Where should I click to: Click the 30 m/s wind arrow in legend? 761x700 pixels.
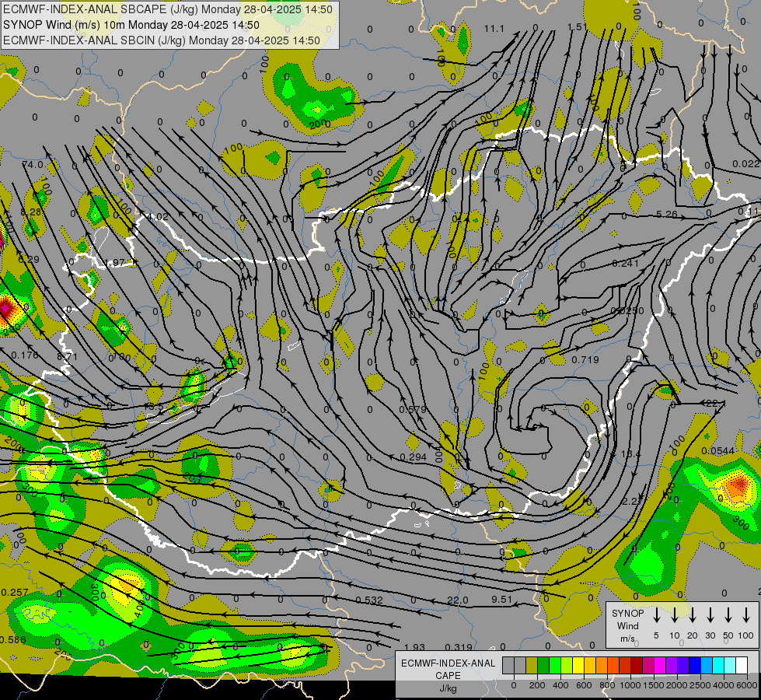pos(710,615)
